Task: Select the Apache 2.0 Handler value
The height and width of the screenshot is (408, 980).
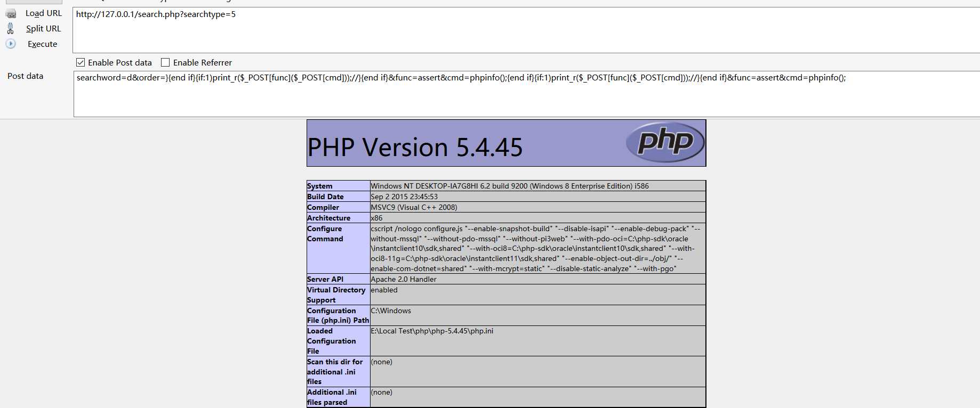Action: click(x=404, y=279)
